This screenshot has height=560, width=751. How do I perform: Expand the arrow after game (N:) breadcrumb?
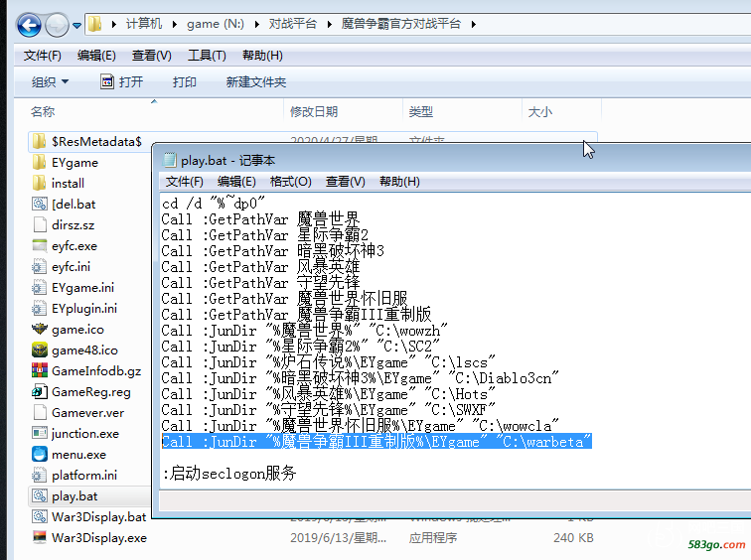coord(256,24)
